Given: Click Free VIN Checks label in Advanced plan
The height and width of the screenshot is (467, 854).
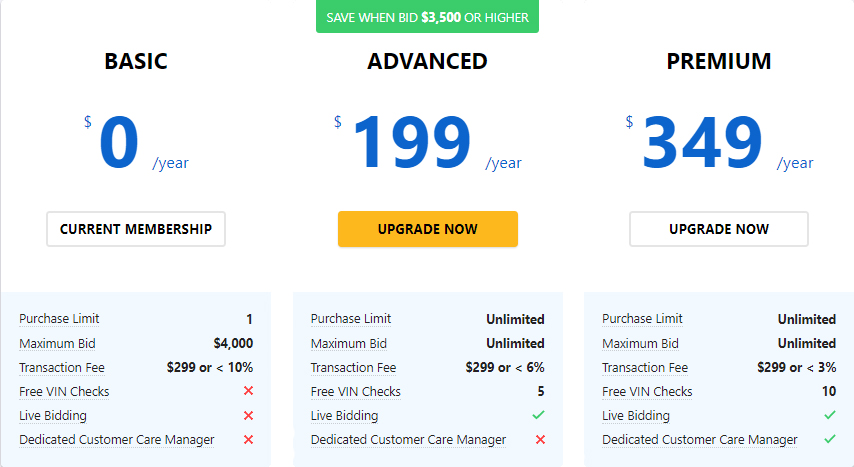Looking at the screenshot, I should (x=355, y=391).
